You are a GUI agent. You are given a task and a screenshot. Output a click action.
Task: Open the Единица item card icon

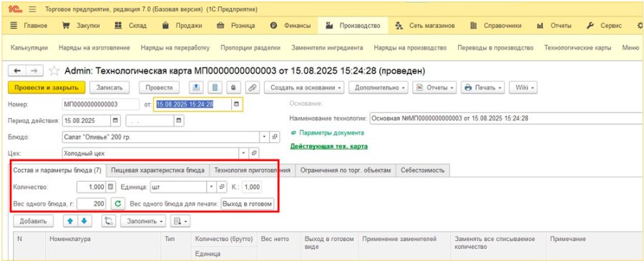[222, 187]
